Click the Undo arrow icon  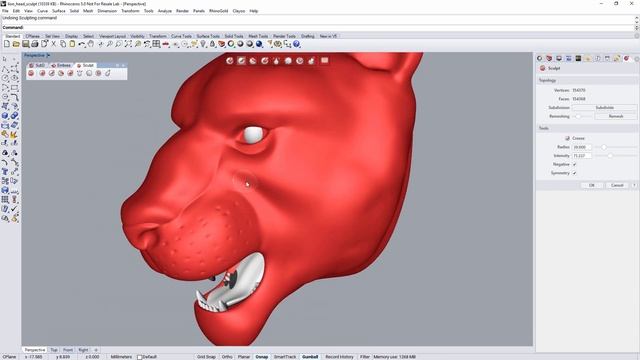82,44
